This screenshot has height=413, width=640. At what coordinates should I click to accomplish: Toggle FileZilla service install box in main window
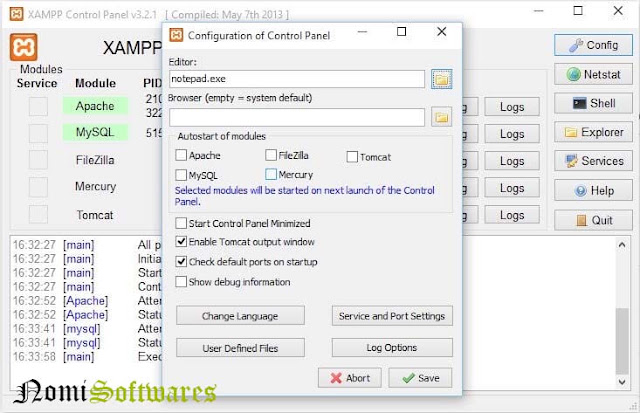pyautogui.click(x=38, y=160)
